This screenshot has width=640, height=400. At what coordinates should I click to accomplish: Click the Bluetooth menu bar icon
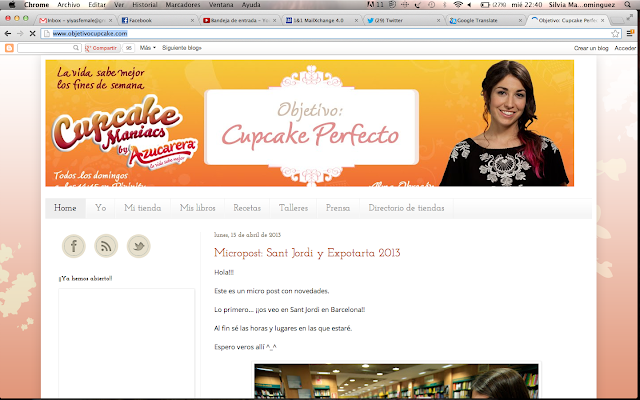click(x=444, y=5)
